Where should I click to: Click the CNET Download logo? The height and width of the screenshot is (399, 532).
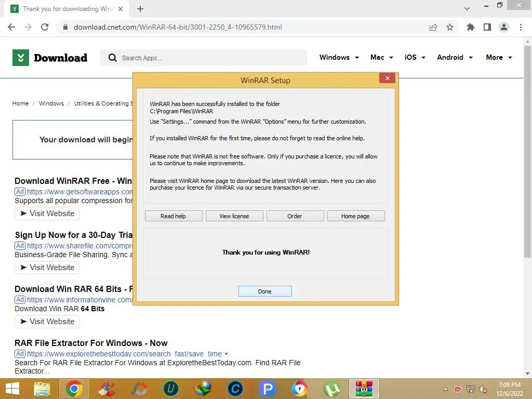50,58
